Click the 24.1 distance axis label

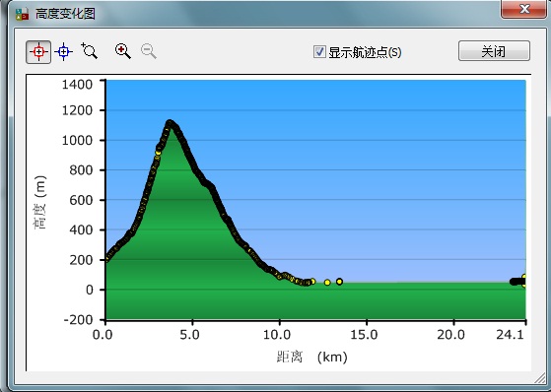(510, 335)
